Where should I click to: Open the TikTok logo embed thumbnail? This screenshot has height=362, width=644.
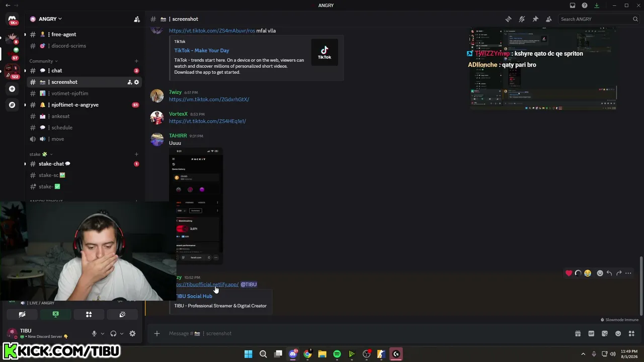tap(325, 52)
